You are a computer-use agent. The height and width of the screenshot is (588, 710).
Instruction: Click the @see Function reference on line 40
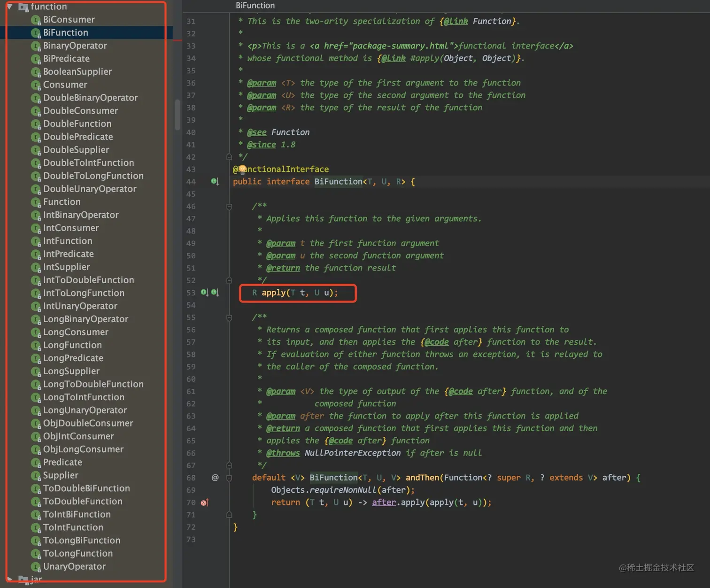pyautogui.click(x=290, y=132)
